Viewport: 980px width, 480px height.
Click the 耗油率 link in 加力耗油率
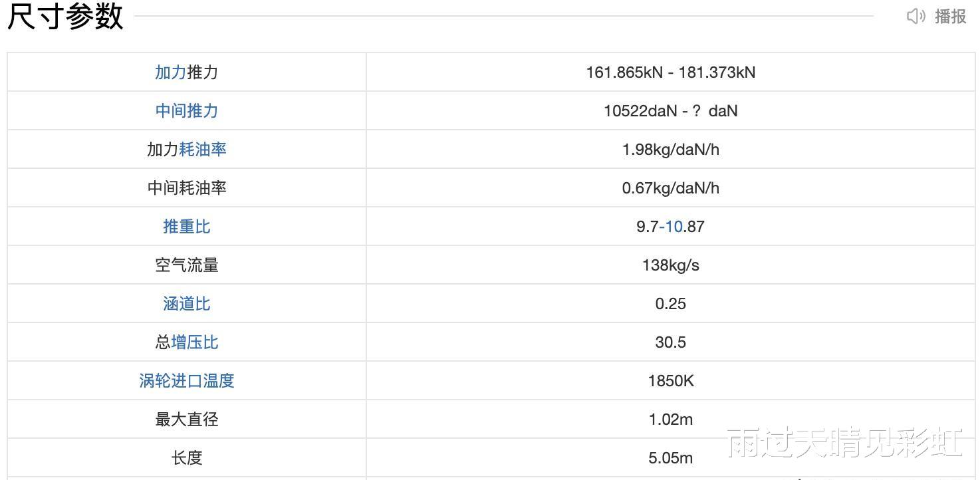click(x=203, y=149)
